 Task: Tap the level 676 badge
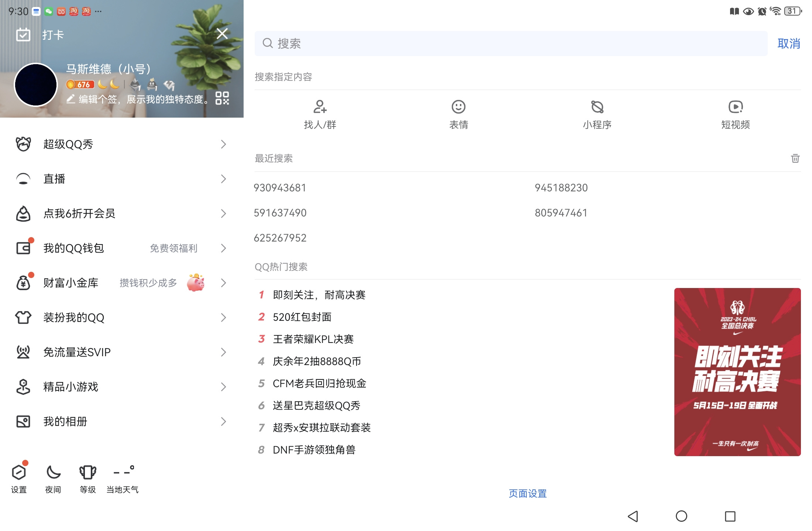point(80,84)
